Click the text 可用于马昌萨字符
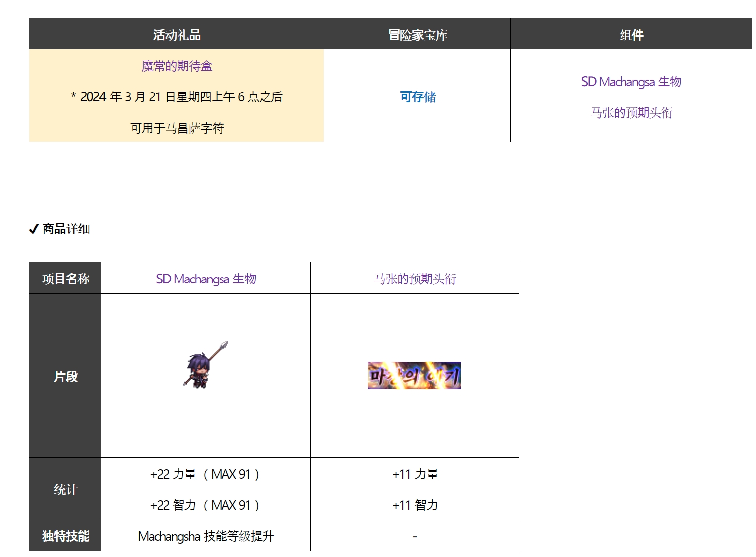This screenshot has height=557, width=756. [x=177, y=128]
